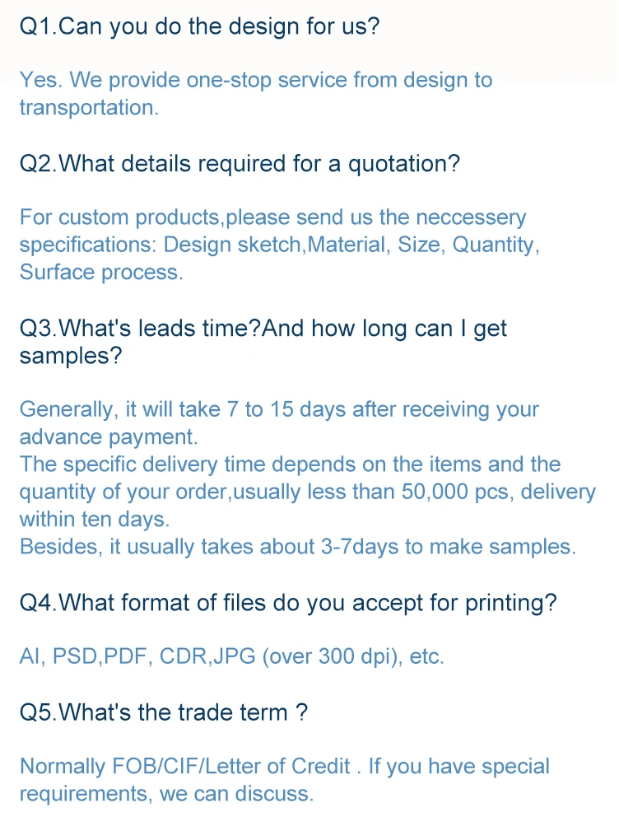Click the 'advance payment.' text
This screenshot has height=840, width=619.
pyautogui.click(x=109, y=436)
